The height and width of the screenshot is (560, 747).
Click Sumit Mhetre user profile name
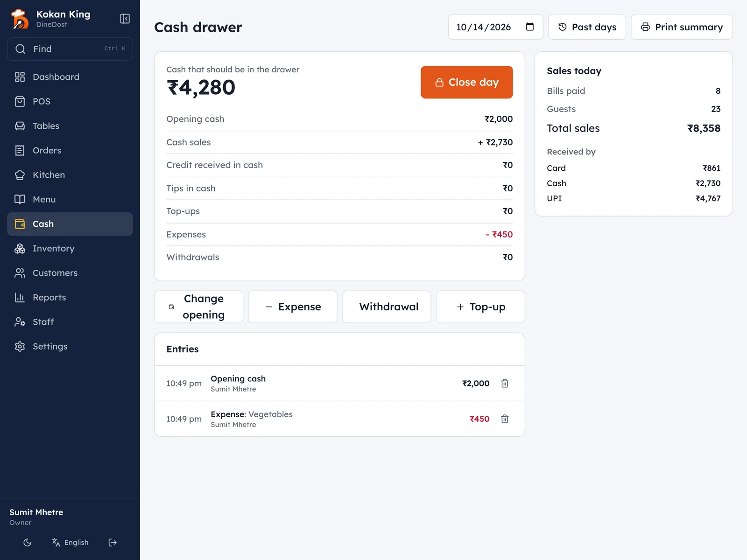pos(36,512)
